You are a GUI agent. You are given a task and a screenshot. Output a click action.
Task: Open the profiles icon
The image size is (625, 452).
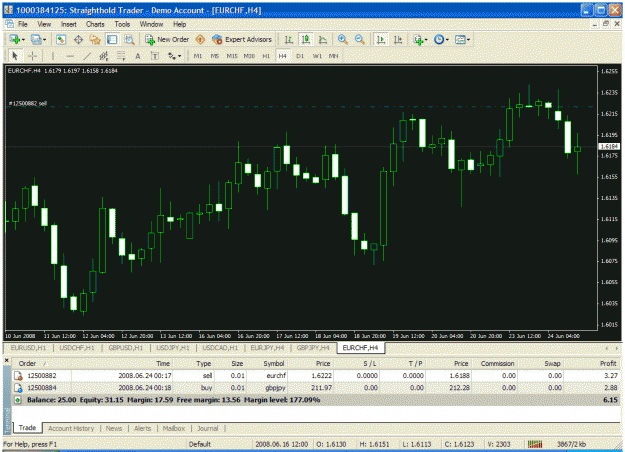[38, 39]
